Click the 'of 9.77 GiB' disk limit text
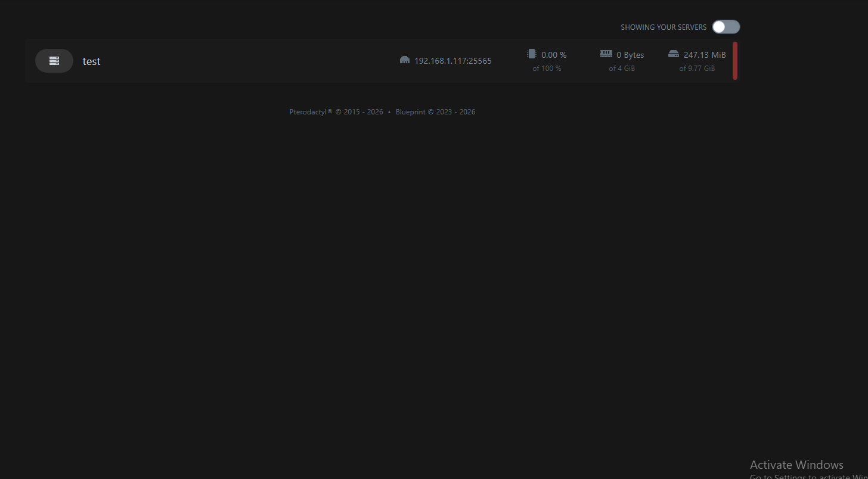This screenshot has width=868, height=479. click(x=697, y=69)
